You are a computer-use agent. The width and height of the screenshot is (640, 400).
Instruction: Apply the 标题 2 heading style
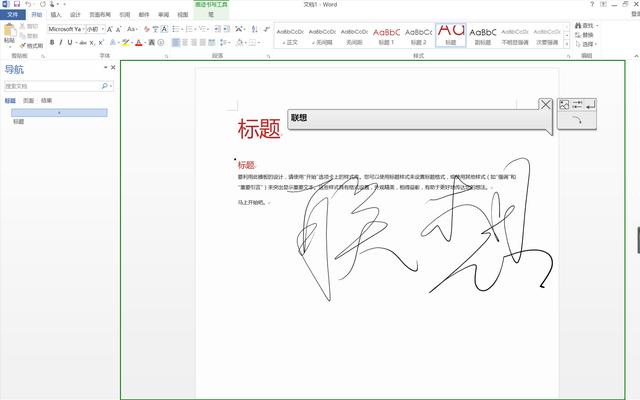[x=418, y=35]
